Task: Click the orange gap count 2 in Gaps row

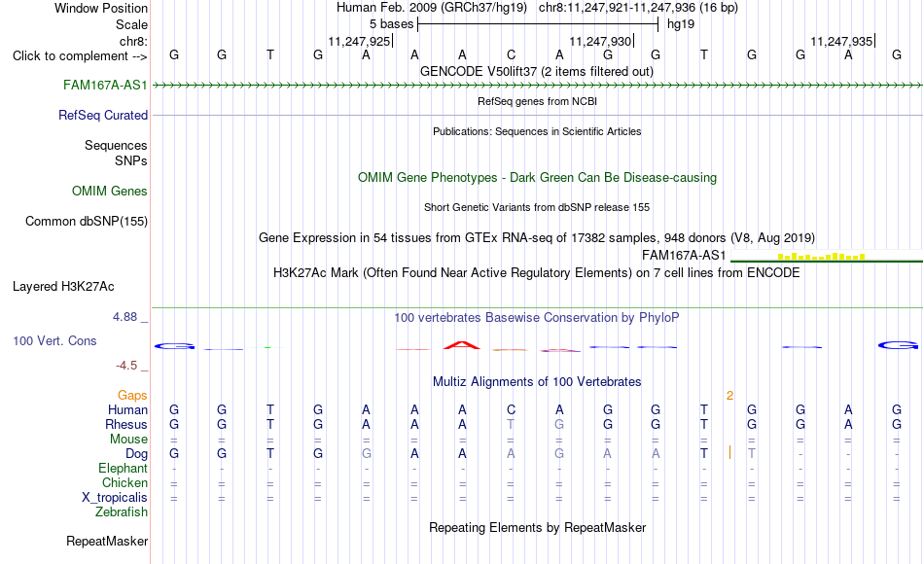Action: point(730,396)
